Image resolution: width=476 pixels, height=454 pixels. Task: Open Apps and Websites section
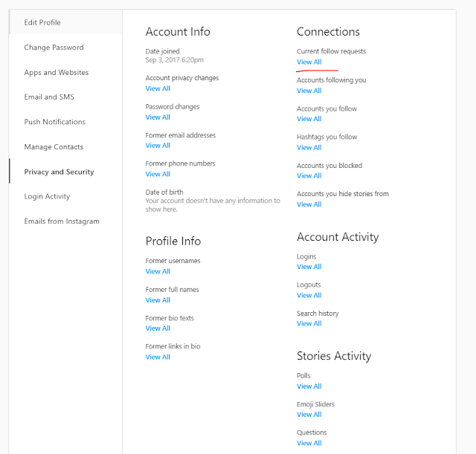56,72
